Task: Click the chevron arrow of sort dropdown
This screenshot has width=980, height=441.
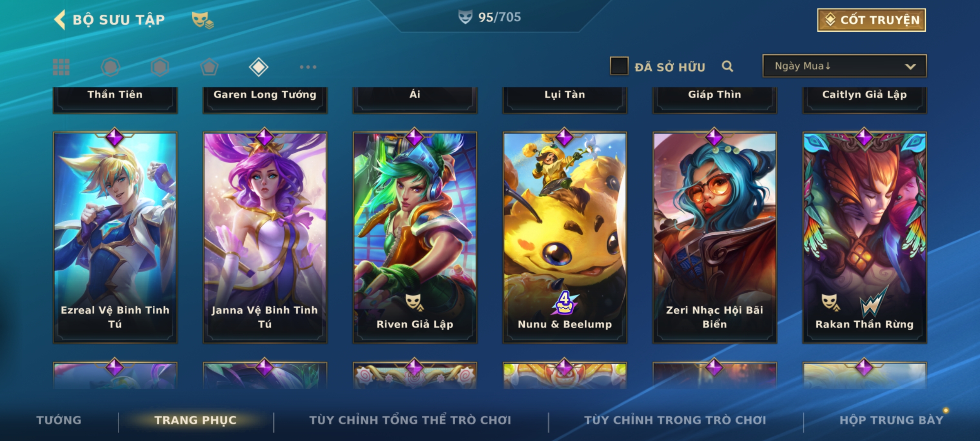Action: coord(910,67)
